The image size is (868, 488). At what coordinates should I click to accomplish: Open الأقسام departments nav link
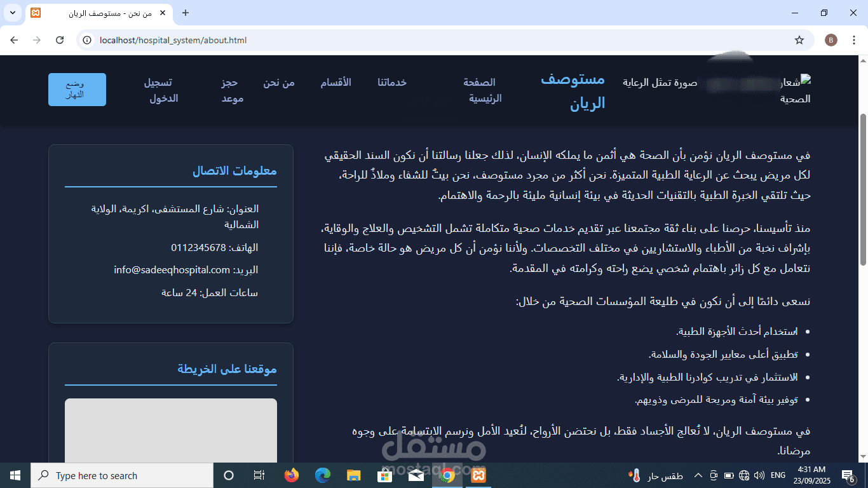pyautogui.click(x=336, y=83)
